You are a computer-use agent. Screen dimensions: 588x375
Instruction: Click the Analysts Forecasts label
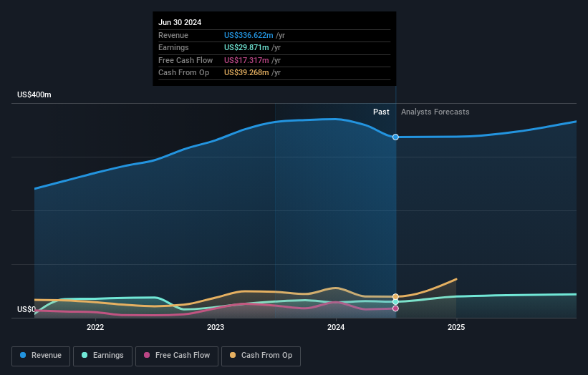[435, 112]
